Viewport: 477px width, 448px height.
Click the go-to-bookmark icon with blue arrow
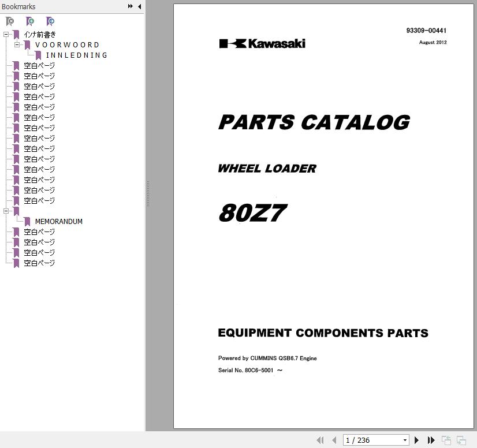tap(50, 21)
